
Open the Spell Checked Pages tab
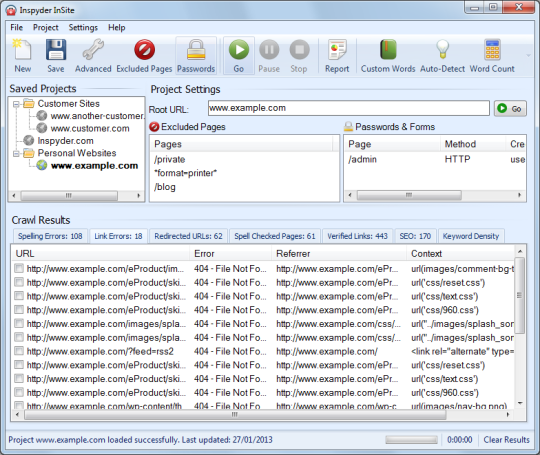pos(275,236)
